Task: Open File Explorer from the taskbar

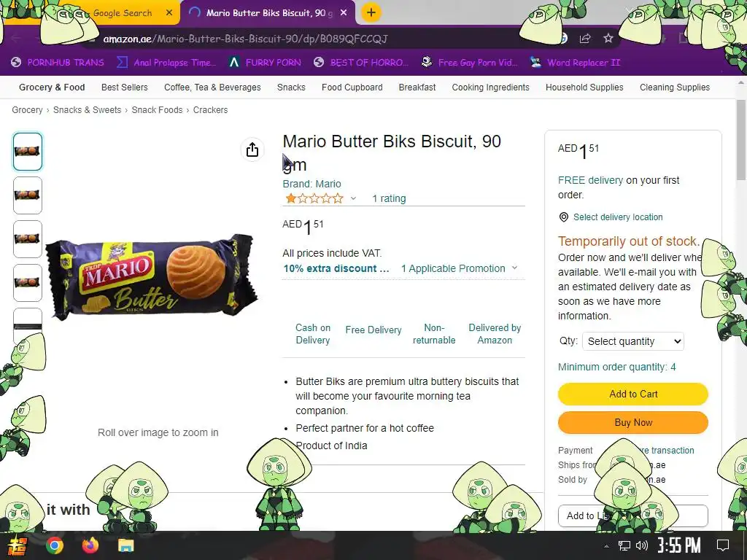Action: 126,545
